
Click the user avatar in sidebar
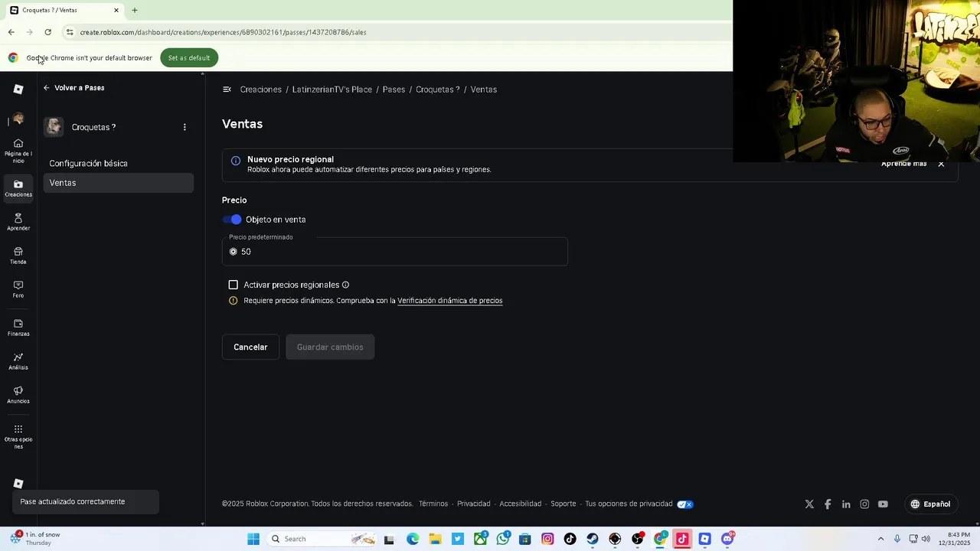coord(18,119)
